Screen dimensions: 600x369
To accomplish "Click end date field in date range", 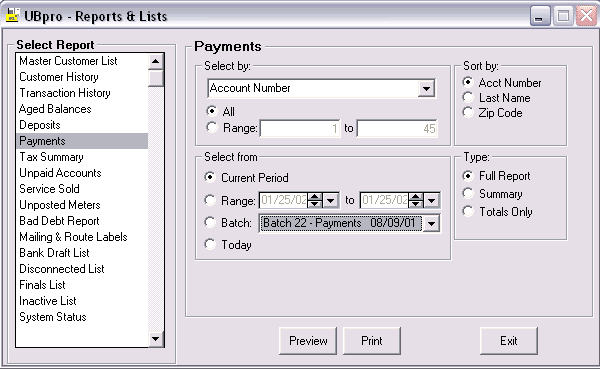I will pyautogui.click(x=385, y=200).
